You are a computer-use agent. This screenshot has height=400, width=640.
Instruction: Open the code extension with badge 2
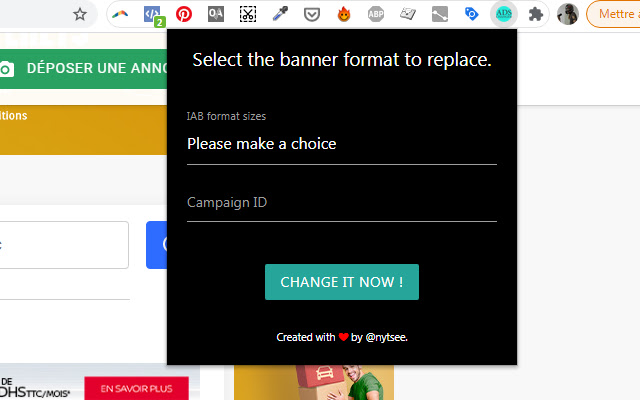pos(153,15)
